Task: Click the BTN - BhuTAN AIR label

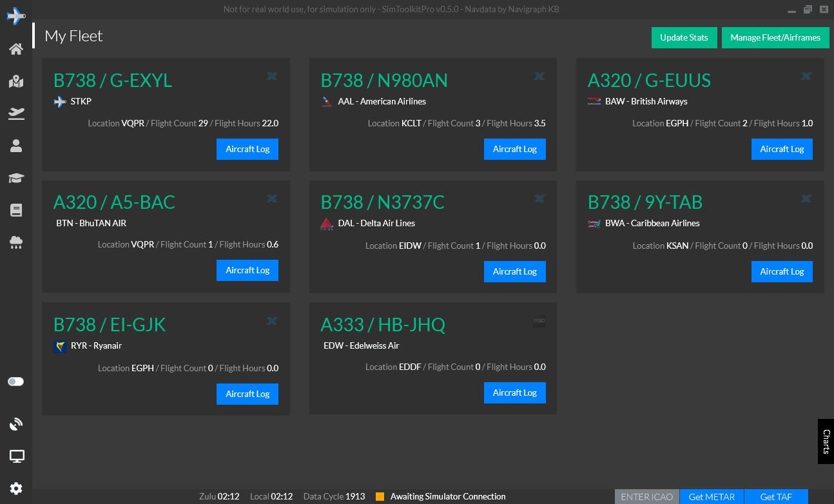Action: [92, 223]
